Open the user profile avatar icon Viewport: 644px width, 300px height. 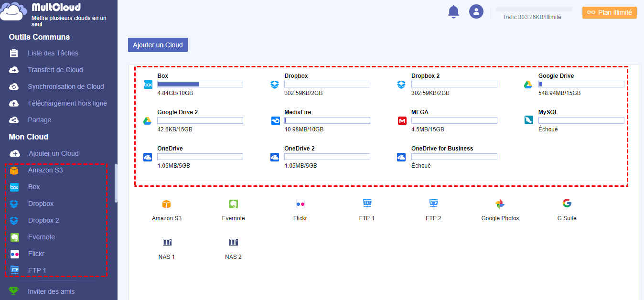(476, 11)
